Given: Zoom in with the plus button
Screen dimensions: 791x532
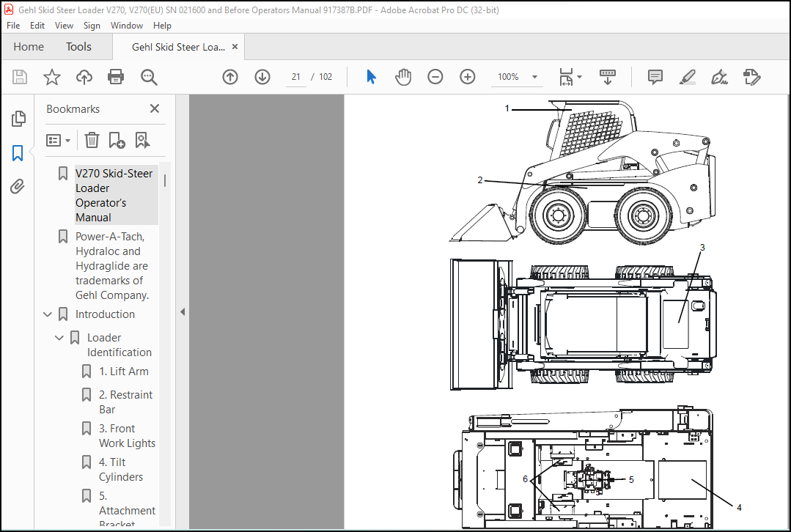Looking at the screenshot, I should point(468,77).
